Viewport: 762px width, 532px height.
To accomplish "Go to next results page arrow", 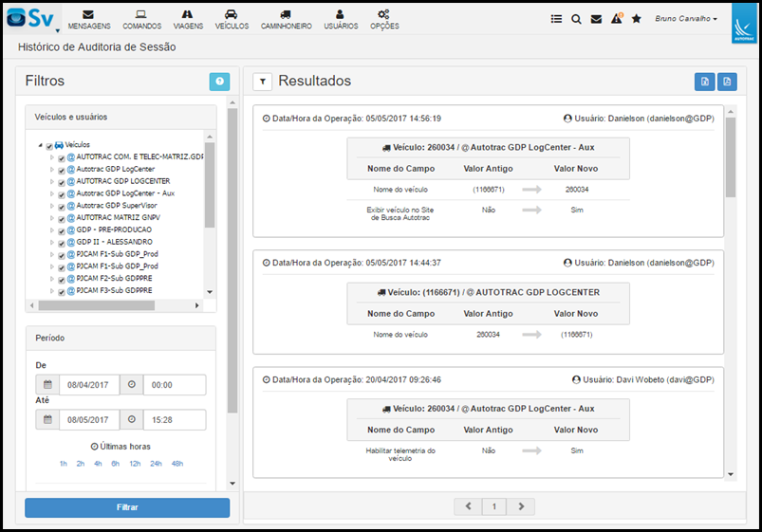I will point(520,506).
